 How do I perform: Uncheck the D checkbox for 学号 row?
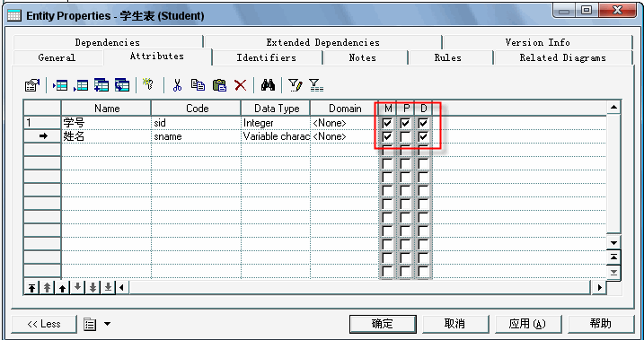click(423, 123)
